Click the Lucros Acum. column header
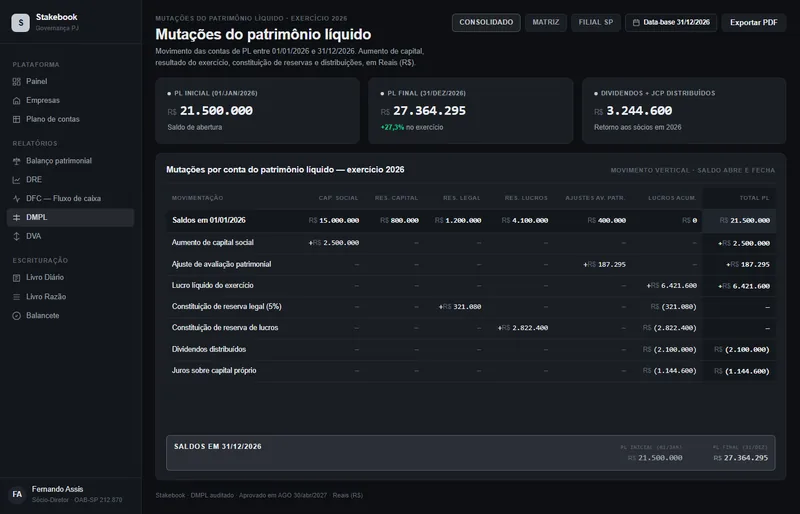 coord(672,198)
